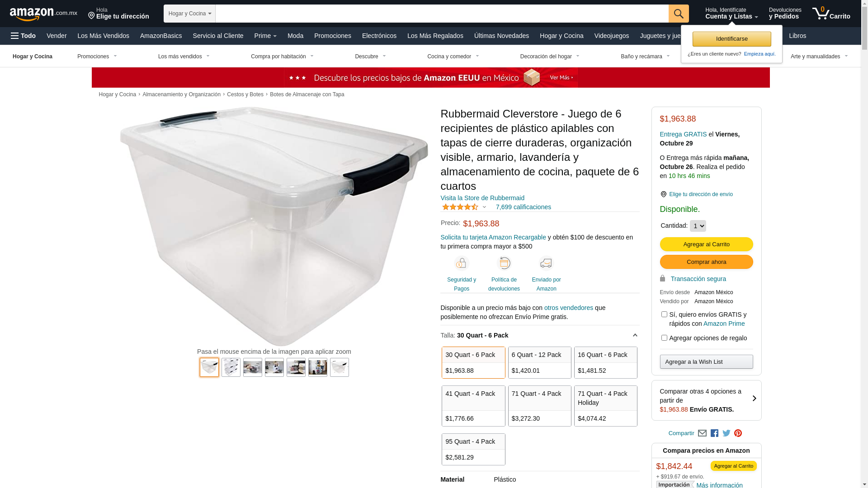The image size is (868, 488).
Task: Click the Enviado por Amazon delivery icon
Action: [546, 263]
